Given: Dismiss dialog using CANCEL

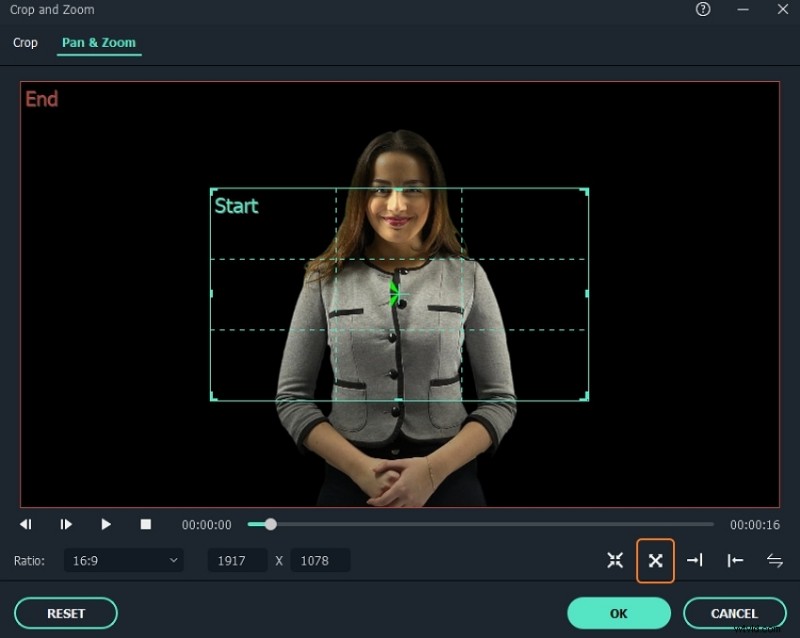Looking at the screenshot, I should [x=734, y=613].
